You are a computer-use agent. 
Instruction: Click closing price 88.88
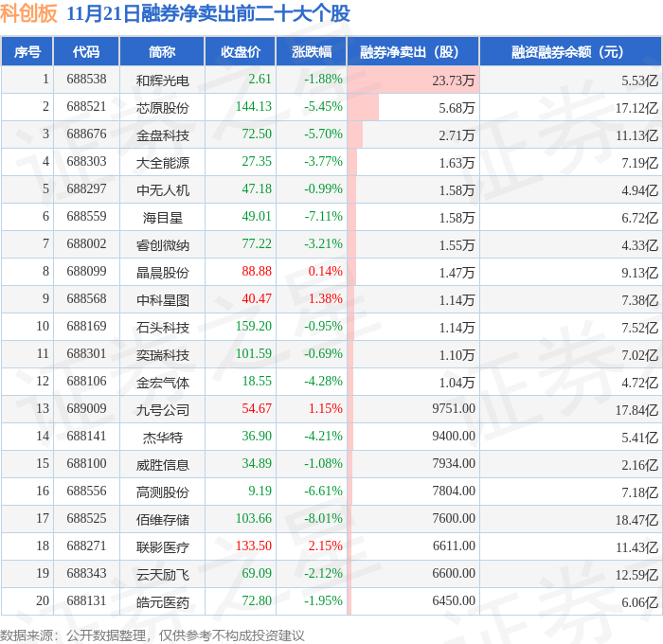[257, 272]
